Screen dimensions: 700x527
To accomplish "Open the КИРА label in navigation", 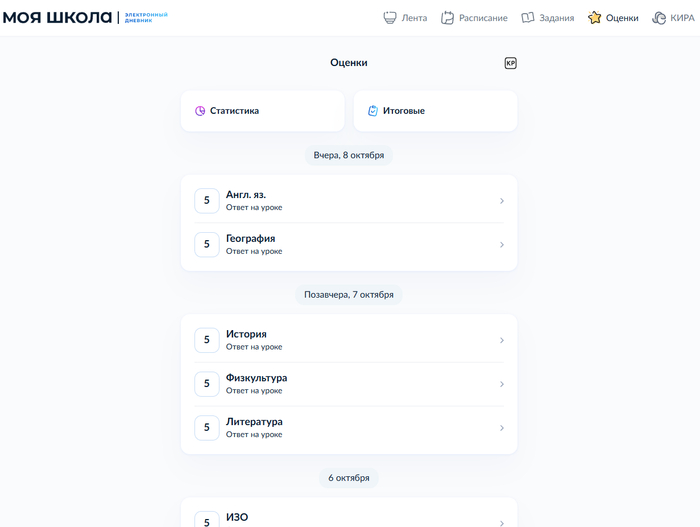I will (x=683, y=18).
